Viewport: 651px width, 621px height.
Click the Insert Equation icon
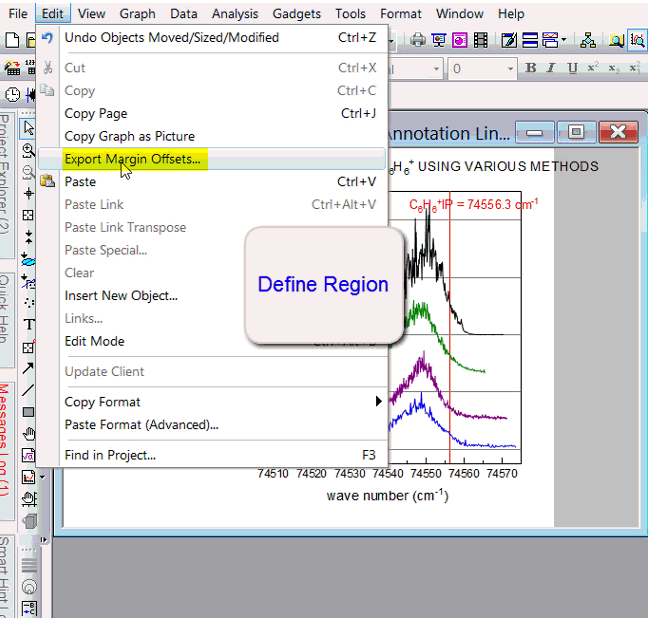(28, 456)
